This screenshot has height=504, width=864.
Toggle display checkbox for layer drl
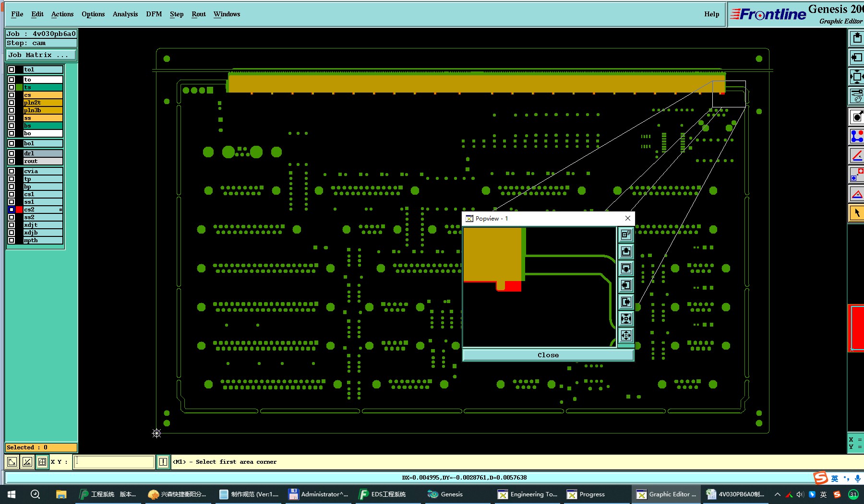coord(12,153)
